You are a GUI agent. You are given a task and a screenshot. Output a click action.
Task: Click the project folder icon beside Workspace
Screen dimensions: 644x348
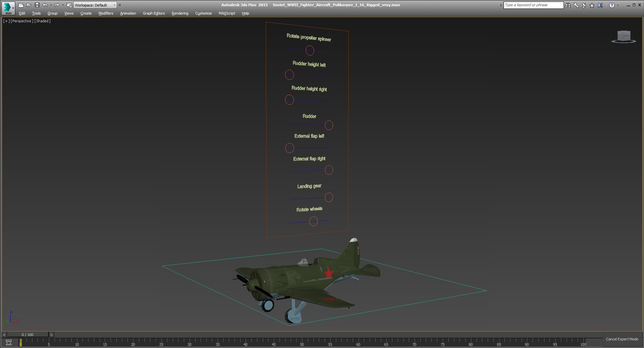pyautogui.click(x=69, y=5)
